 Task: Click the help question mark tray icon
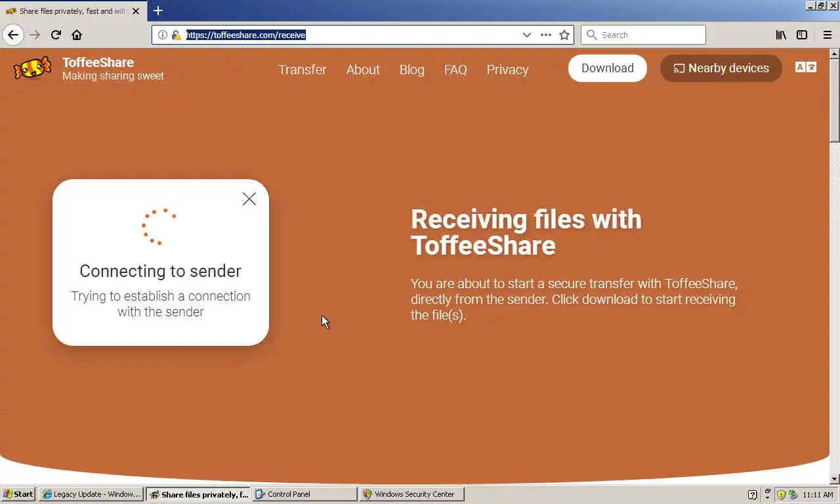753,495
